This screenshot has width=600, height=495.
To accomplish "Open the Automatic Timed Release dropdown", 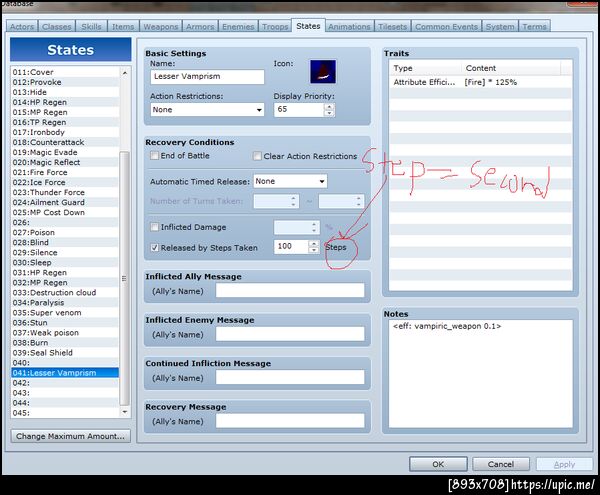I will pos(290,181).
